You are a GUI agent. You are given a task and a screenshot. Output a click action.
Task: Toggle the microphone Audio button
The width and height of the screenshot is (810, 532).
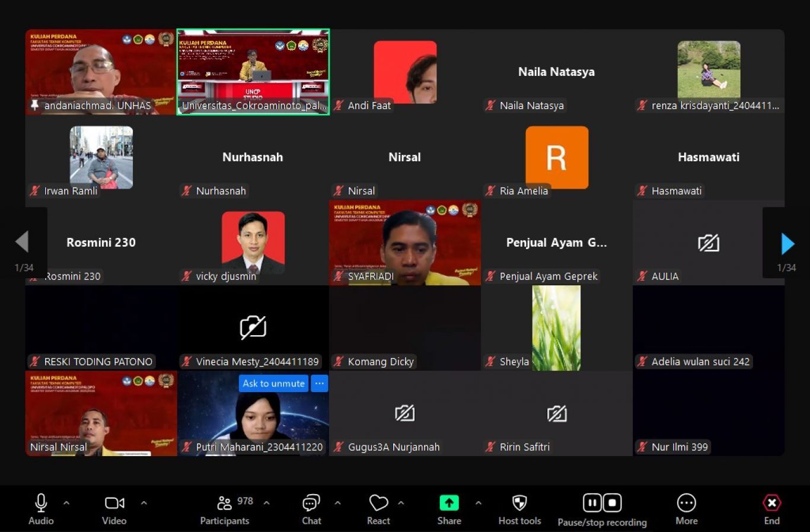[x=41, y=504]
